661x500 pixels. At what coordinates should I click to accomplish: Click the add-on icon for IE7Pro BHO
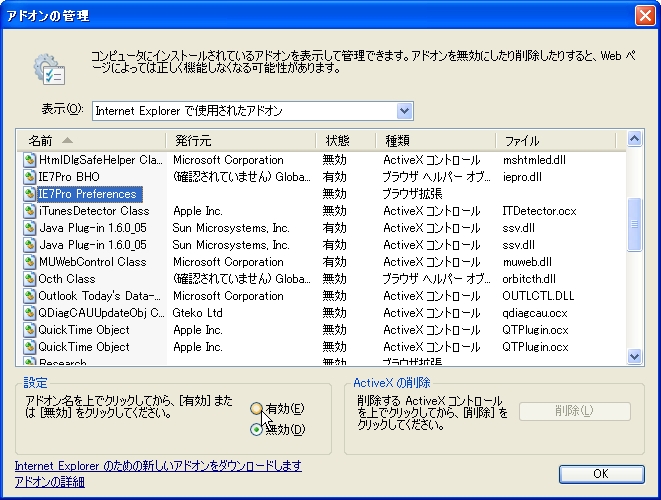pyautogui.click(x=29, y=177)
